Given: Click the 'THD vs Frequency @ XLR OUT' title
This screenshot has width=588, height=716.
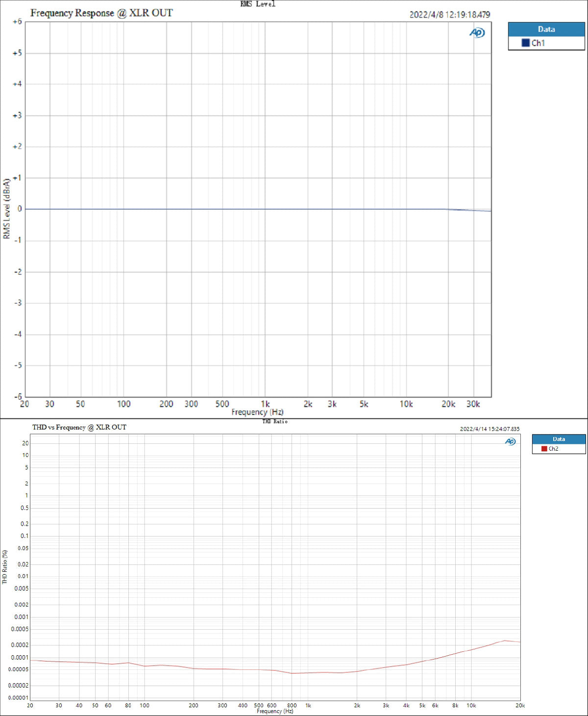Looking at the screenshot, I should coord(79,427).
